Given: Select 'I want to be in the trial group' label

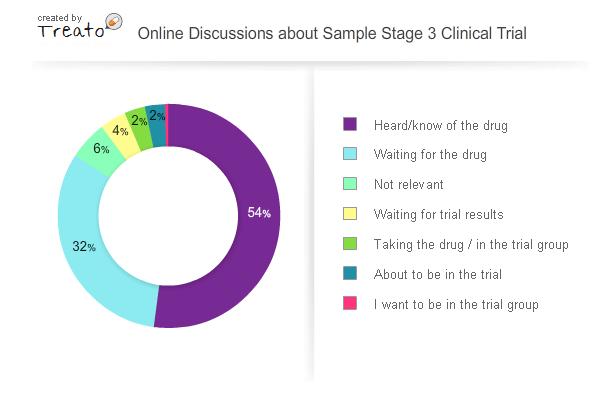Looking at the screenshot, I should point(455,305).
